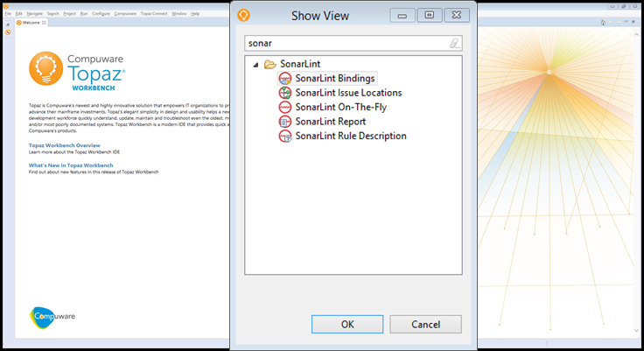Image resolution: width=644 pixels, height=351 pixels.
Task: Open the Topaz Workbench Overview link
Action: pyautogui.click(x=65, y=145)
